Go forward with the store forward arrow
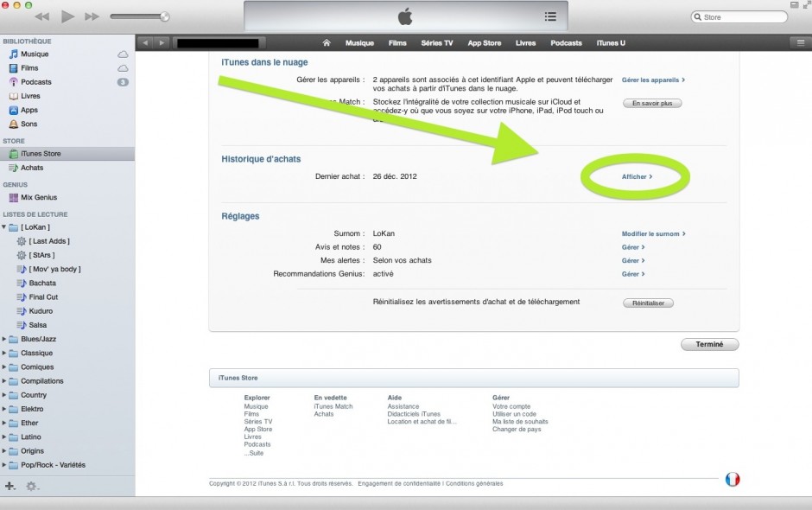The width and height of the screenshot is (812, 510). [162, 43]
